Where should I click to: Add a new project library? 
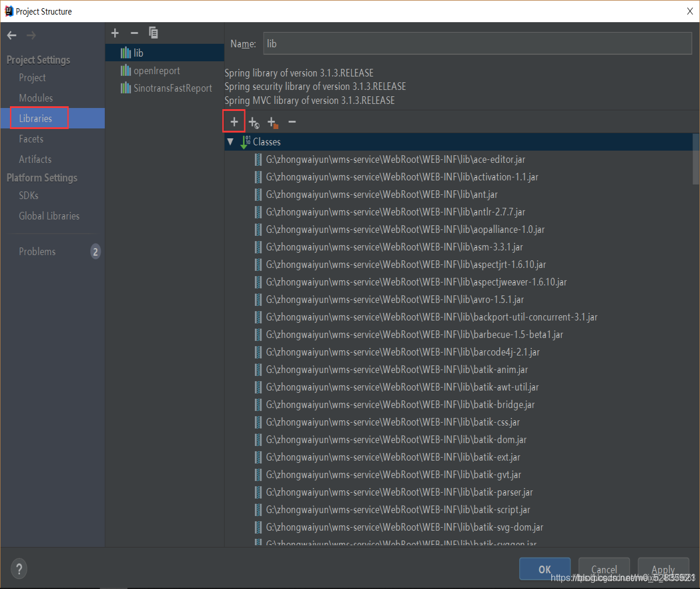115,33
